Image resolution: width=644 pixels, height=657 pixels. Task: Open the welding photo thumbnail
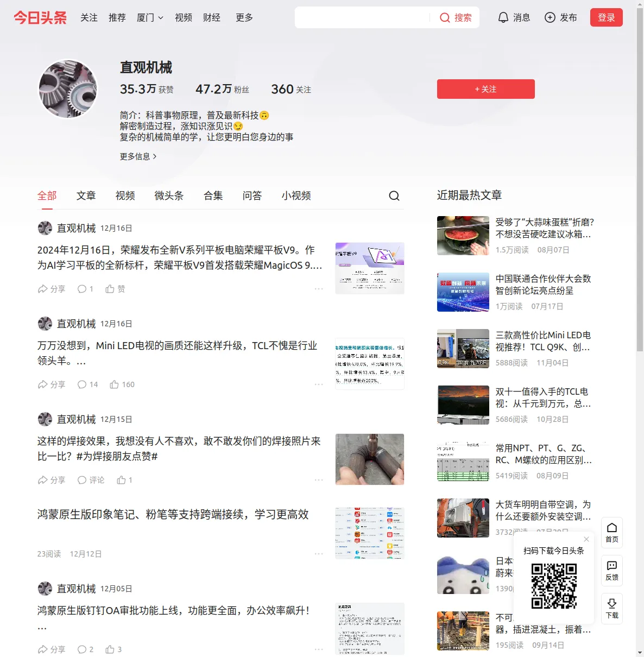[370, 459]
